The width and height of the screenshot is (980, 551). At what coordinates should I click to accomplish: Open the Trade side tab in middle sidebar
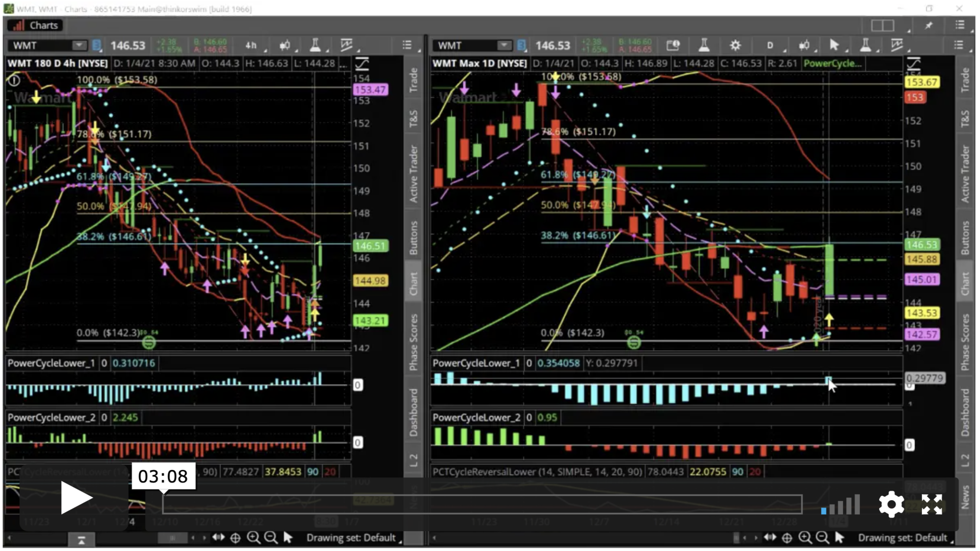click(413, 80)
